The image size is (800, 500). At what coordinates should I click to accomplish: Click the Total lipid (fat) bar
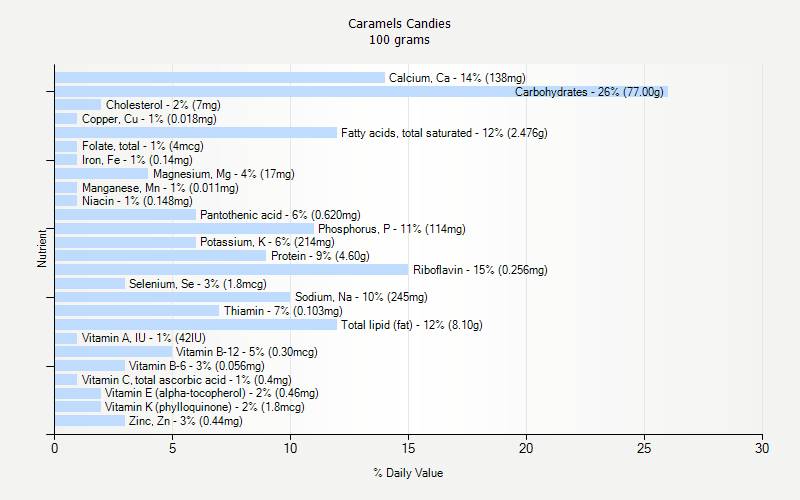click(196, 324)
